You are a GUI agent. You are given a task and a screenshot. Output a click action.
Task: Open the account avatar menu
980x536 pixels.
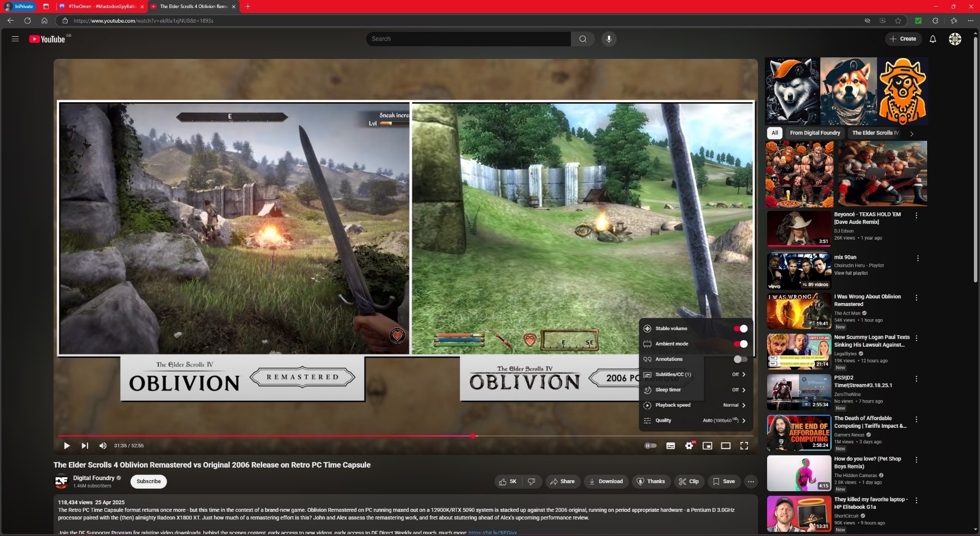[955, 39]
